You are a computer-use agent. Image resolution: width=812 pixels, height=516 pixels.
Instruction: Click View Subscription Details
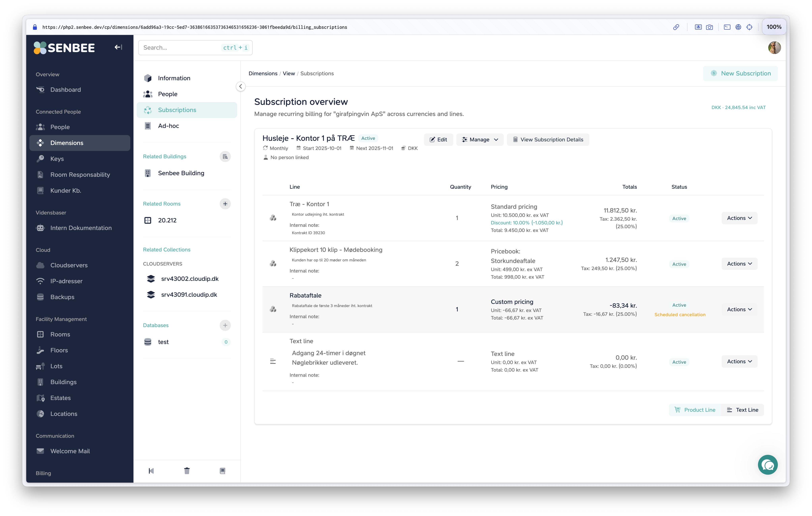point(548,140)
